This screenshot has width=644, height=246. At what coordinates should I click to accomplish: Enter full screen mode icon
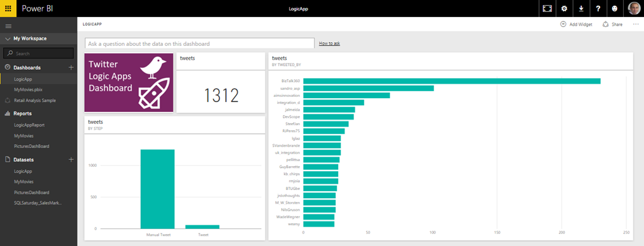pos(547,9)
